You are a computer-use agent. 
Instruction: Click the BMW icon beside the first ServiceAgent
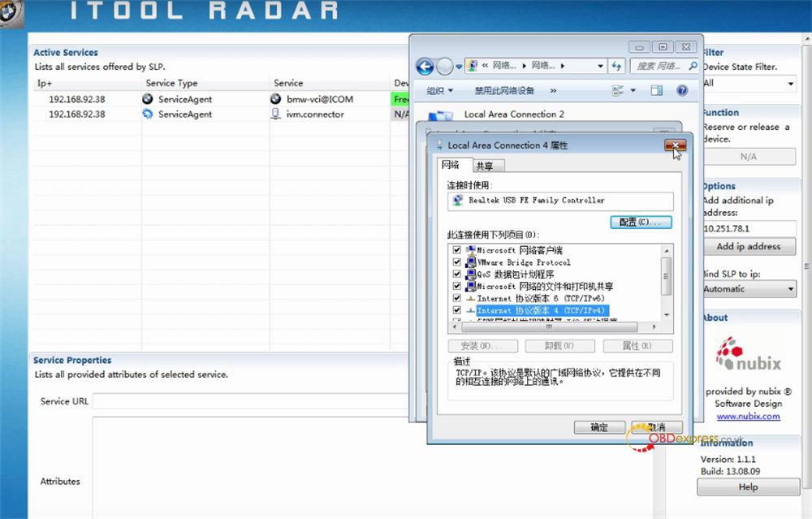148,98
